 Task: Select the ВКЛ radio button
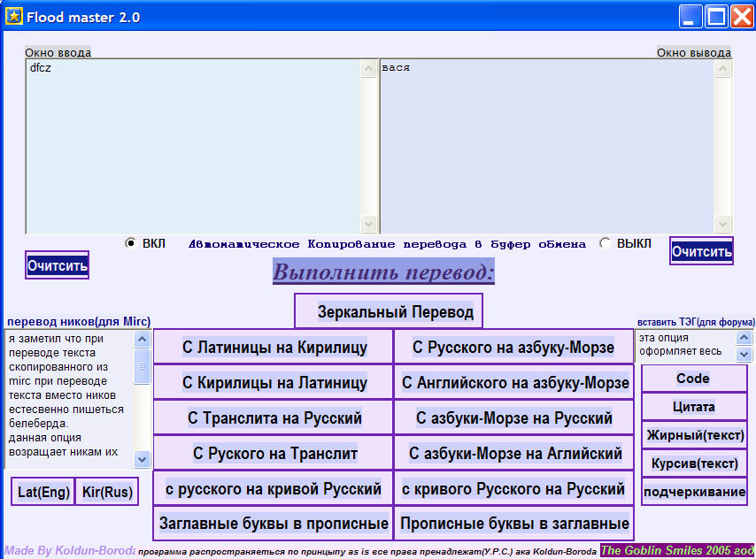pos(130,243)
